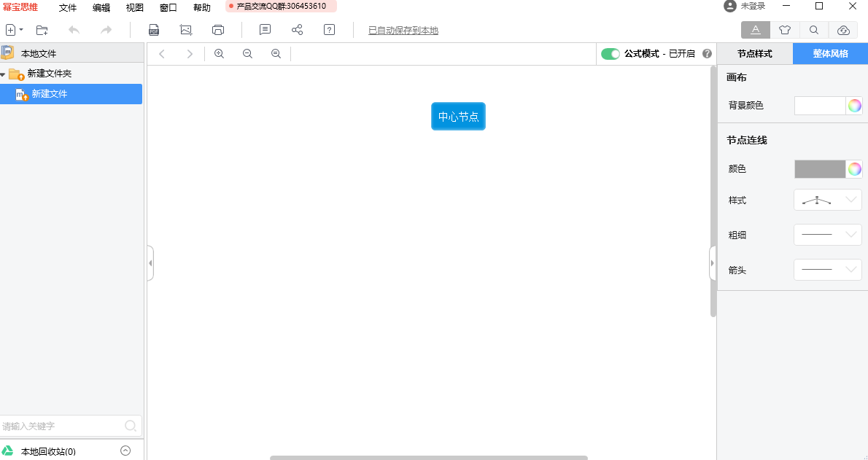This screenshot has width=868, height=460.
Task: Open the share icon in toolbar
Action: (297, 30)
